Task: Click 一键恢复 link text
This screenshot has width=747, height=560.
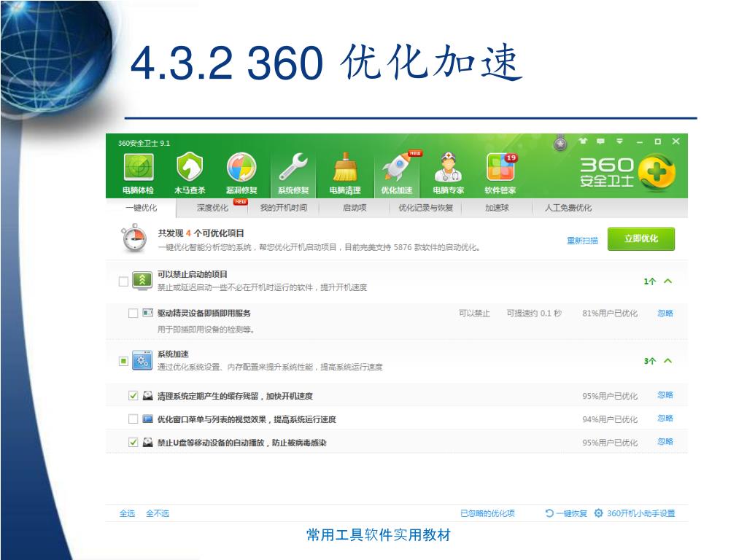Action: point(571,513)
